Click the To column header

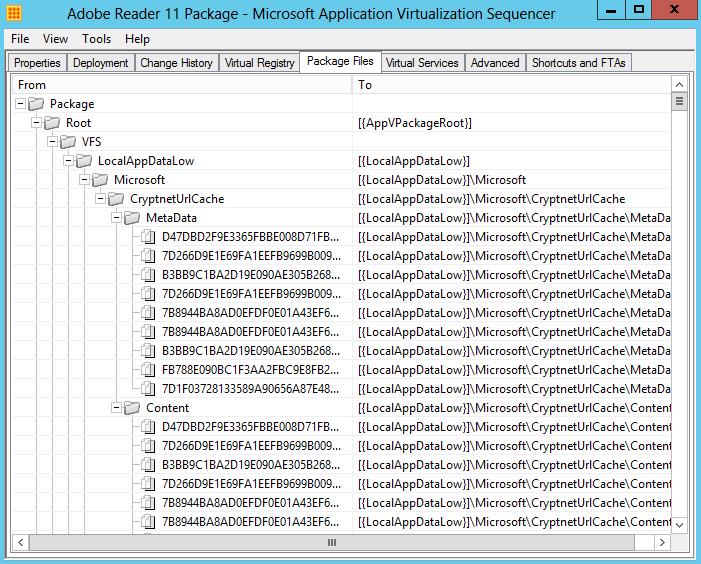coord(511,85)
